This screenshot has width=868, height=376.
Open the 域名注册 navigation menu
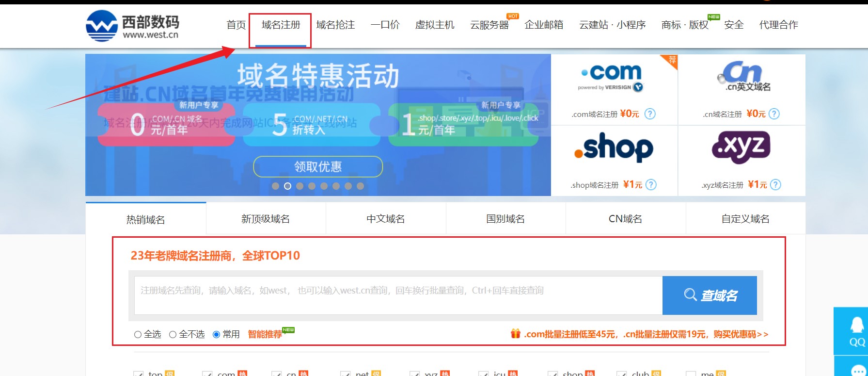(x=281, y=25)
